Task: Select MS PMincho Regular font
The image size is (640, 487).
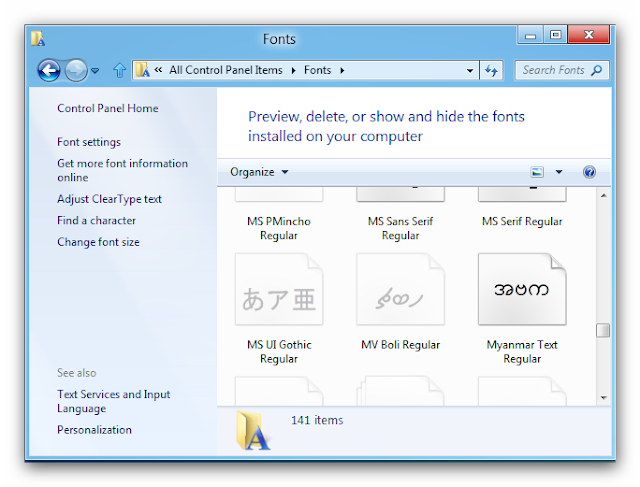Action: [279, 215]
